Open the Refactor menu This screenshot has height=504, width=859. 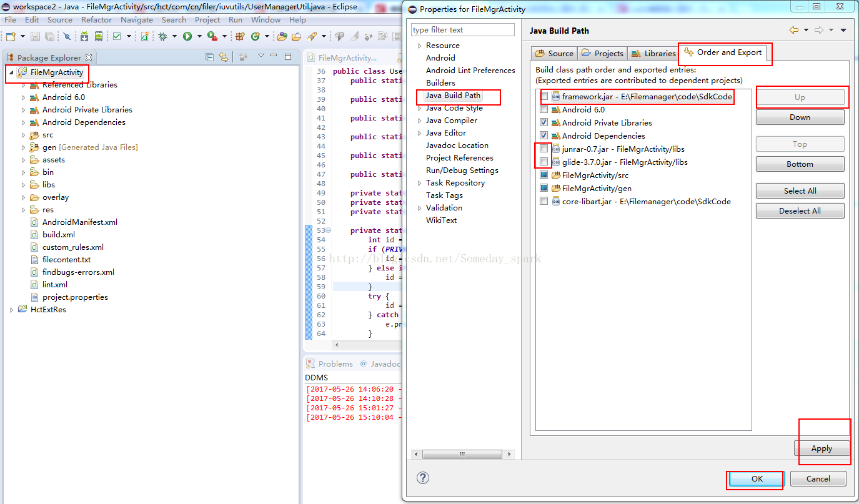pyautogui.click(x=96, y=20)
